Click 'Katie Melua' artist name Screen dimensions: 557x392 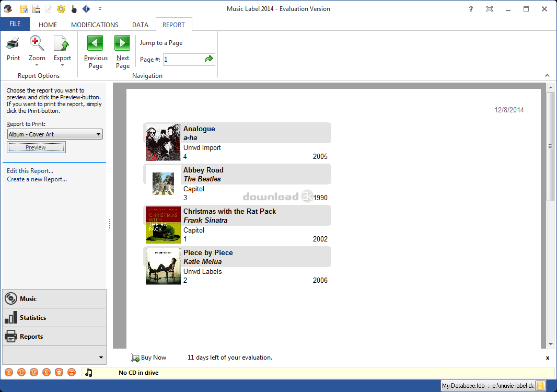tap(203, 261)
